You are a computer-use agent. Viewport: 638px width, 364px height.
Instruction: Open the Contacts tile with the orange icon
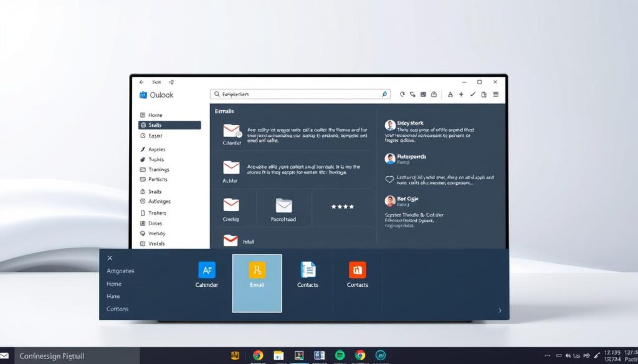pos(357,275)
